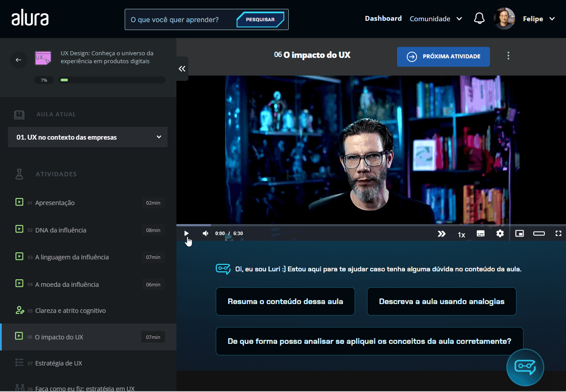This screenshot has height=392, width=566.
Task: Click the PRÓXIMA ATIVIDADE button
Action: tap(443, 57)
